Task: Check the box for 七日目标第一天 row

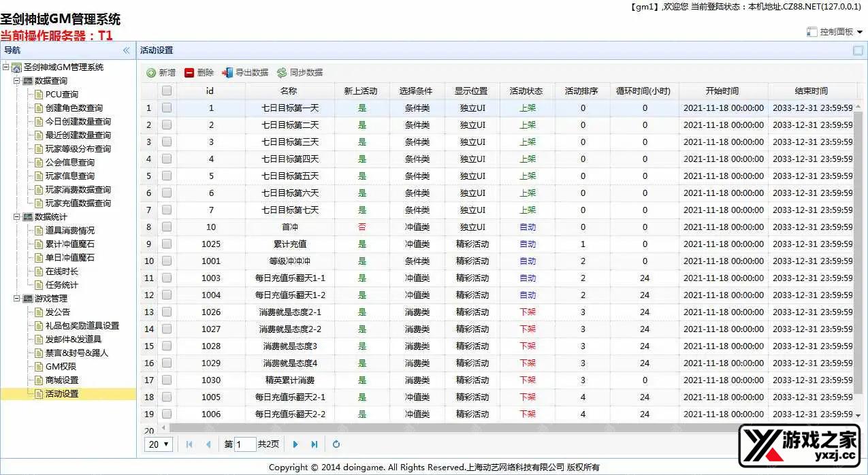Action: 167,108
